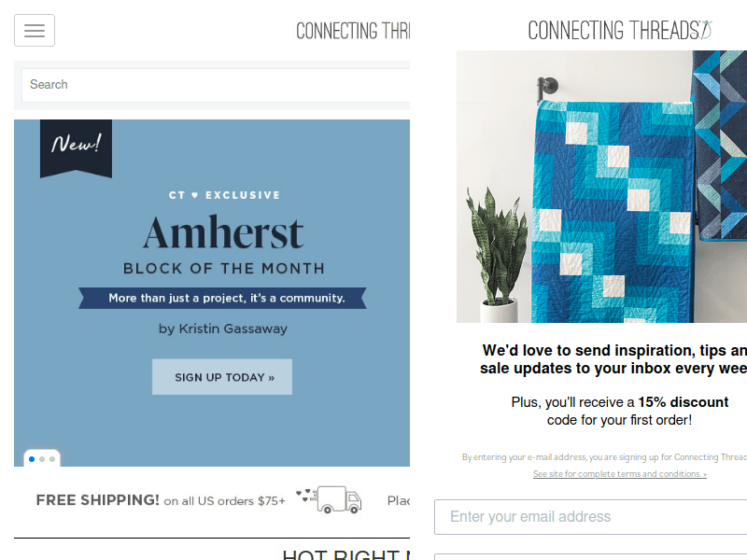Open the hamburger navigation menu

35,31
